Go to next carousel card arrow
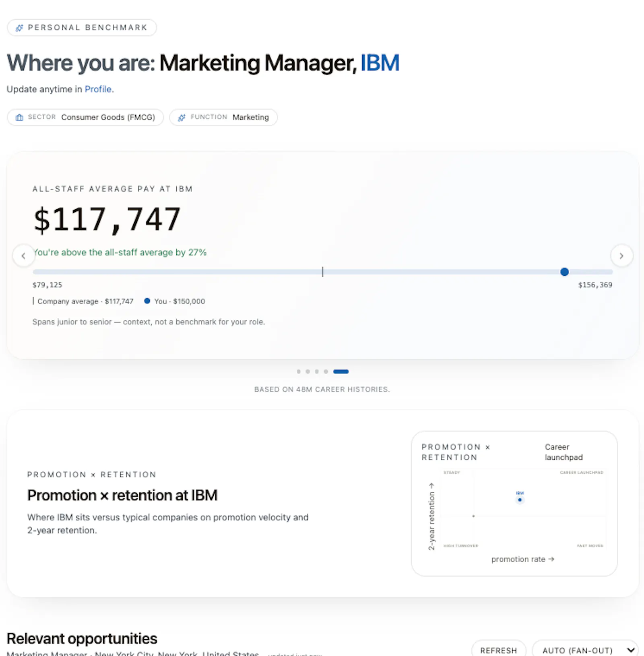 click(x=621, y=256)
